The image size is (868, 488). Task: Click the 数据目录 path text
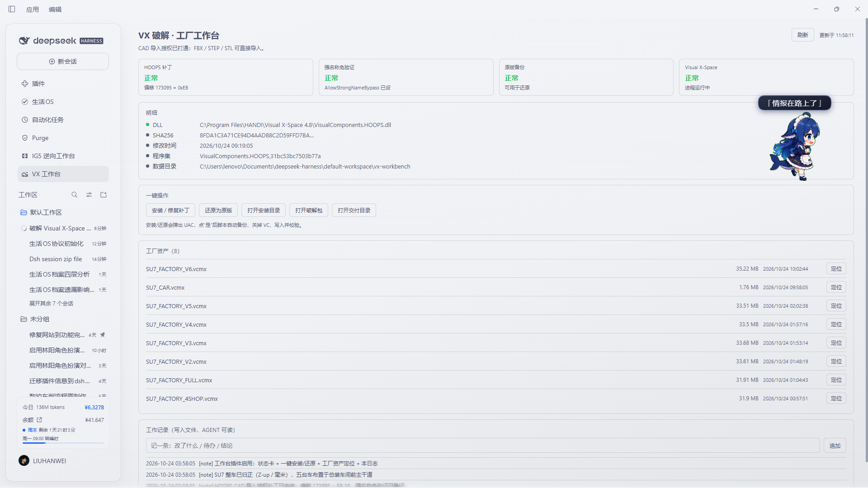pyautogui.click(x=305, y=166)
